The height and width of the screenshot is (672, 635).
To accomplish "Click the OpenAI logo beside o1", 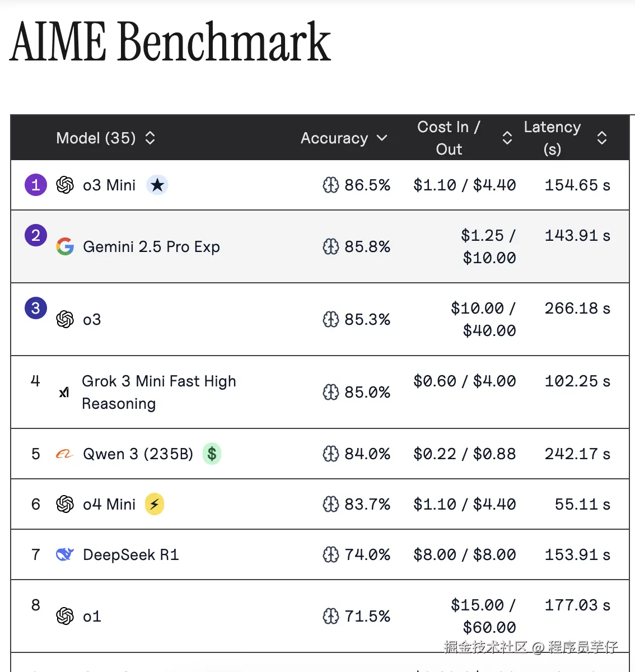I will [65, 616].
